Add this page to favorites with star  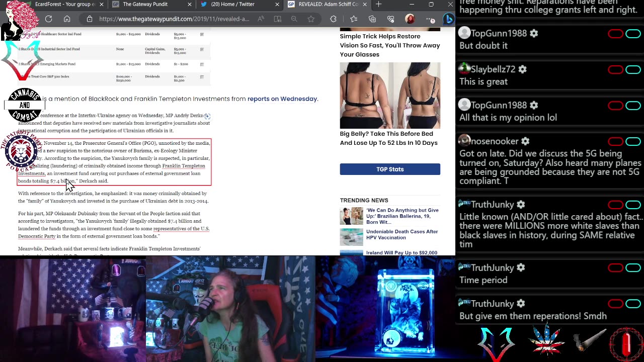[311, 19]
